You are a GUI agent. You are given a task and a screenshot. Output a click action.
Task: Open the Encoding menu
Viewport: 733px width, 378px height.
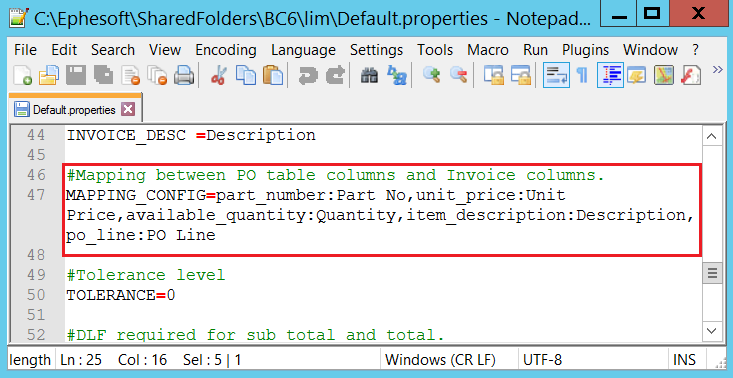tap(226, 50)
